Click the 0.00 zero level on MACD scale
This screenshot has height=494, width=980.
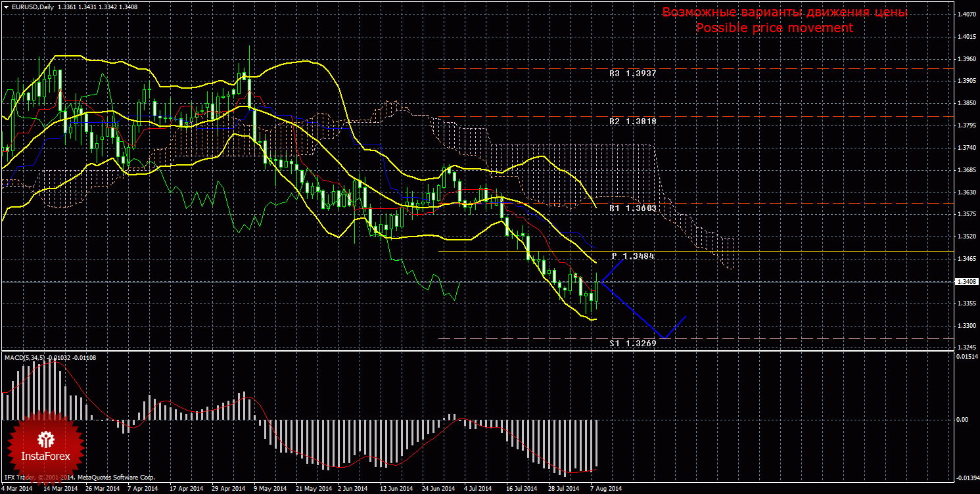click(x=962, y=418)
